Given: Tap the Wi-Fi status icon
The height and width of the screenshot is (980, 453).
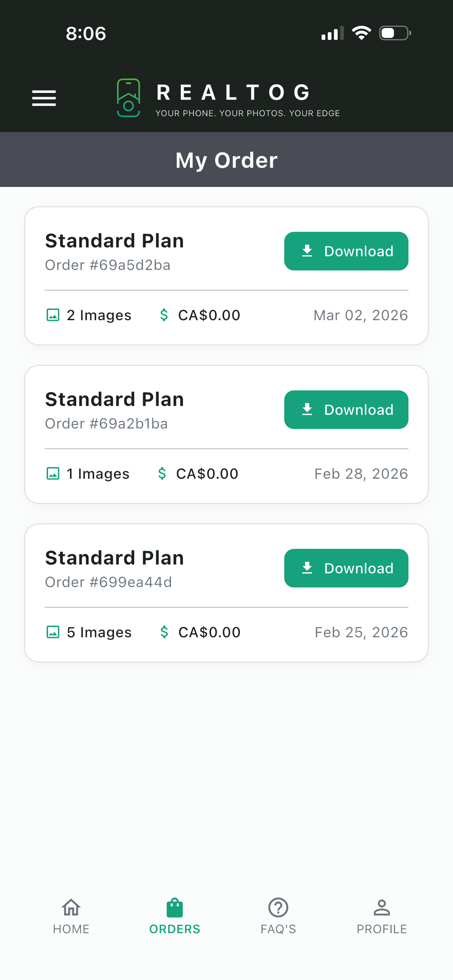Looking at the screenshot, I should point(361,33).
